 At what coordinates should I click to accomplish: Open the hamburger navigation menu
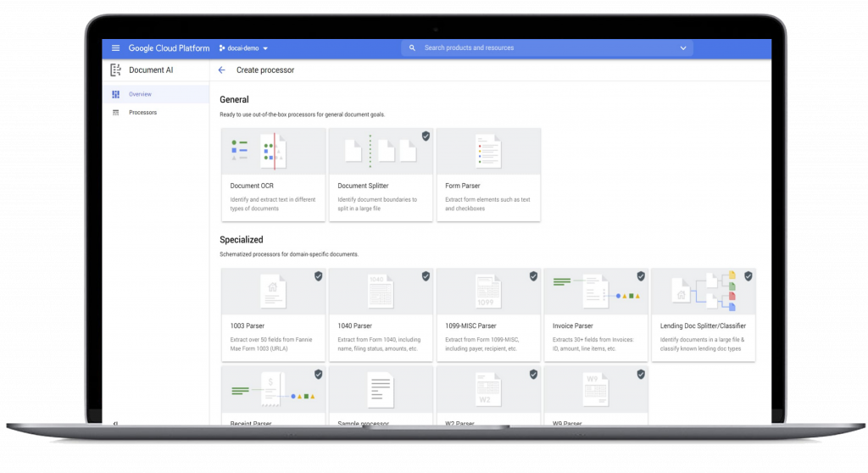coord(115,48)
